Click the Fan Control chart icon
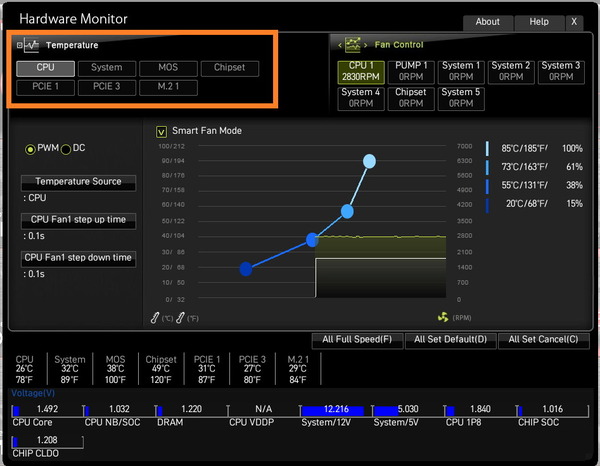600x466 pixels. tap(352, 45)
